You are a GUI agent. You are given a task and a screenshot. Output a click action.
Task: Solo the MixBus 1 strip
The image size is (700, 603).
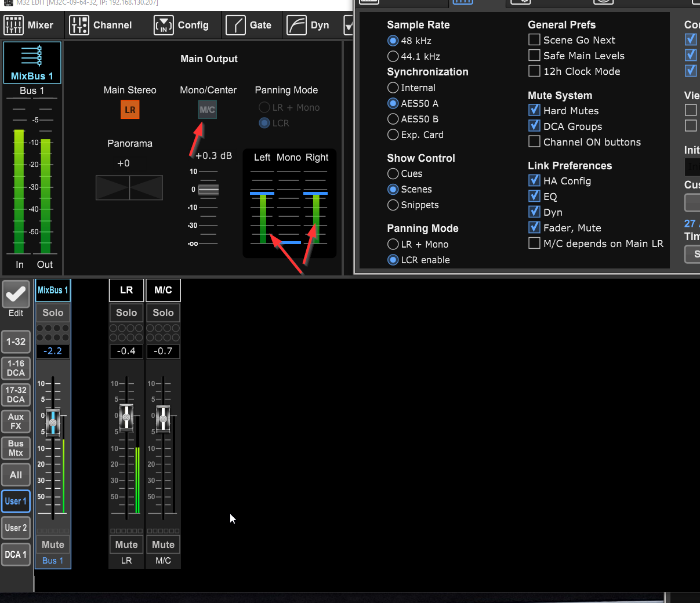click(53, 313)
